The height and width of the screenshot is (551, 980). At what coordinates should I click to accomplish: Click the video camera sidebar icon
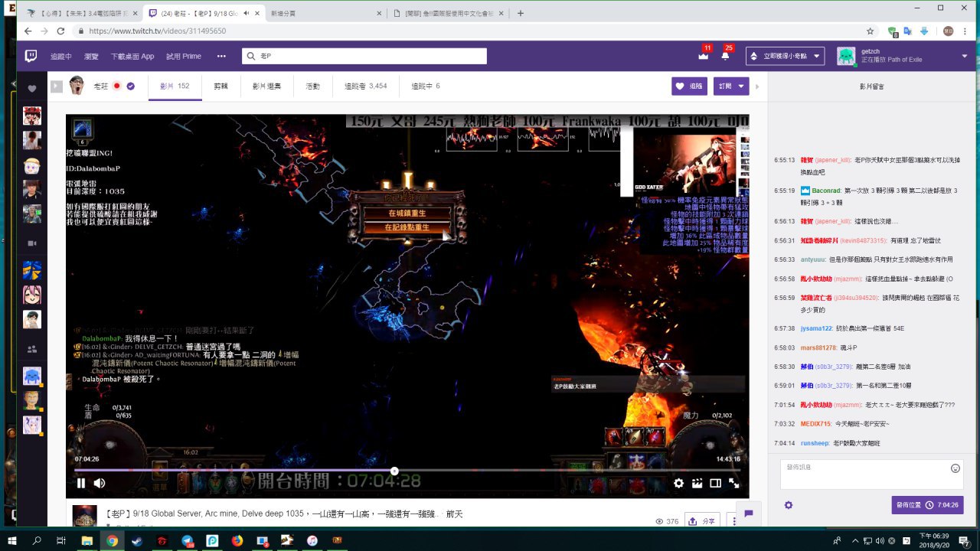pyautogui.click(x=32, y=243)
